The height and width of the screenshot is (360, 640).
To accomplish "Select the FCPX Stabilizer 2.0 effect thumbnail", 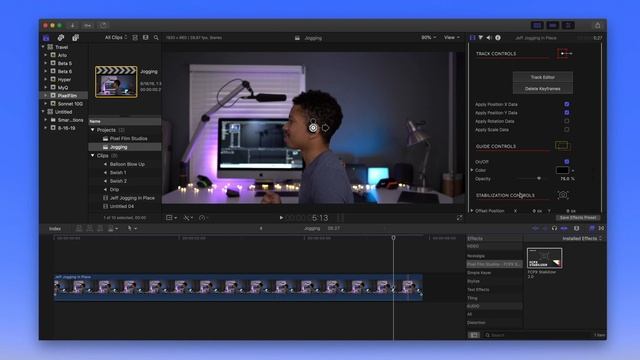I will pos(544,258).
